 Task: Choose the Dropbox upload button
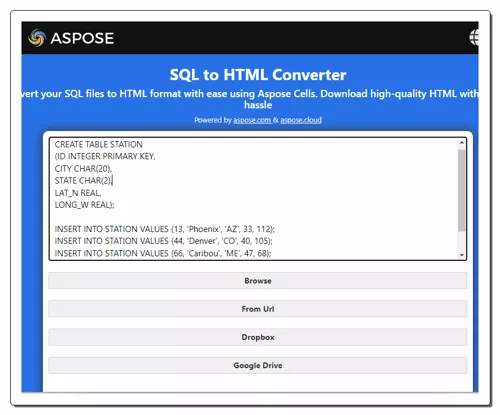[258, 337]
